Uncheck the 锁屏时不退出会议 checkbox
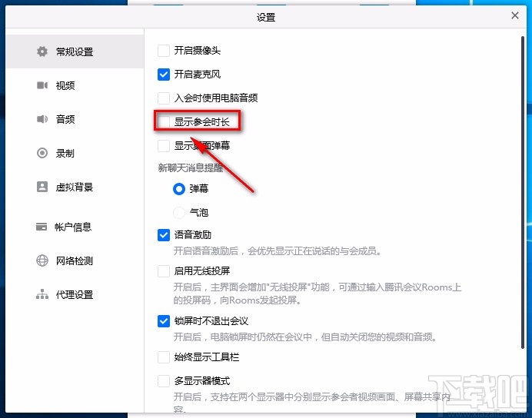The height and width of the screenshot is (418, 532). [164, 320]
